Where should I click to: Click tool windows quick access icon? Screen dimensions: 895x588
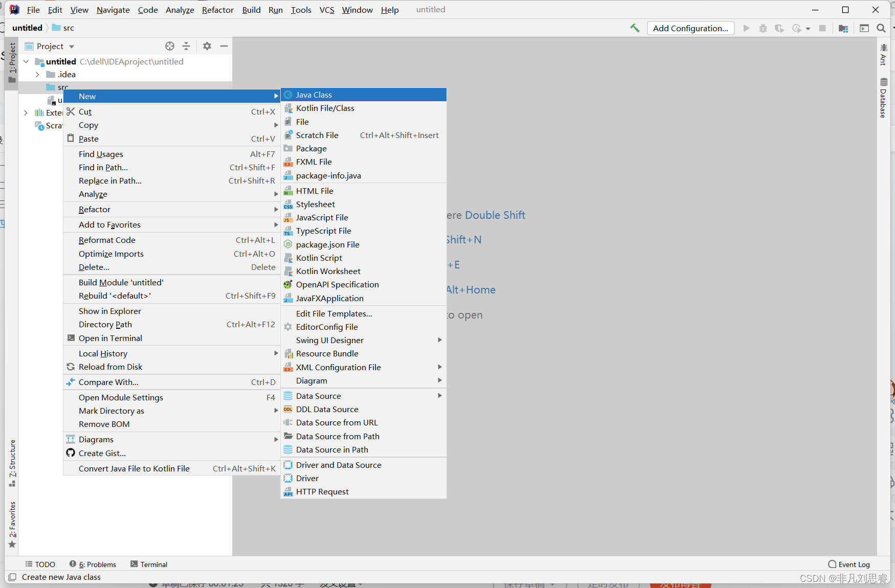pos(12,577)
